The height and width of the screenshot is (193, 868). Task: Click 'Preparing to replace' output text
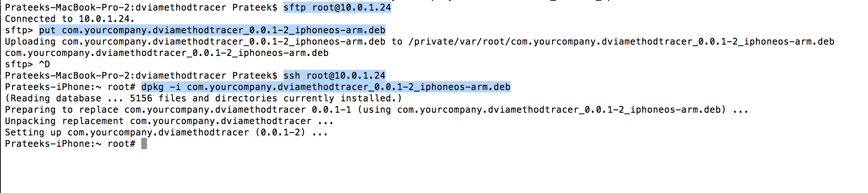coord(62,109)
